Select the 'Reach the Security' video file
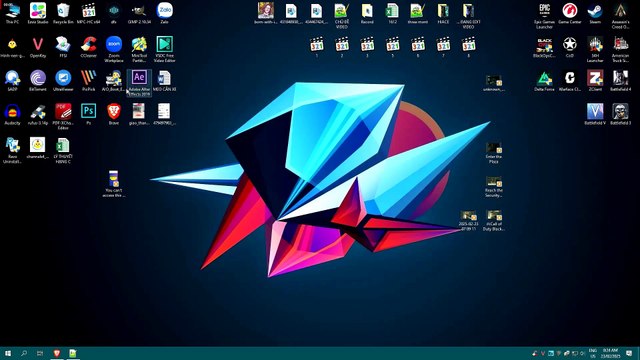This screenshot has height=360, width=640. pos(493,187)
